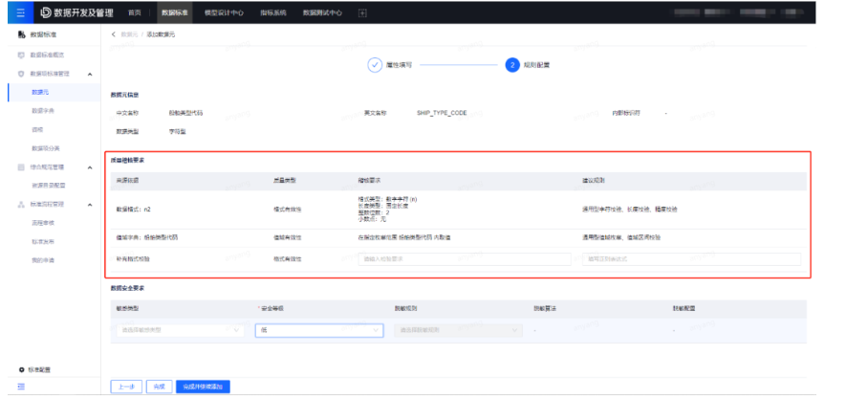This screenshot has height=400, width=868.
Task: Switch to the 数据标准 top tab
Action: [174, 12]
